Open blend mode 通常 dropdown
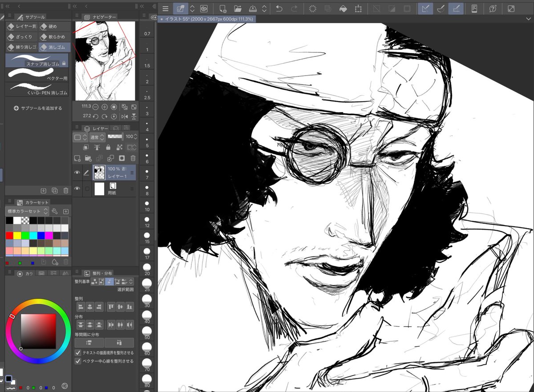Image resolution: width=534 pixels, height=392 pixels. pyautogui.click(x=97, y=137)
